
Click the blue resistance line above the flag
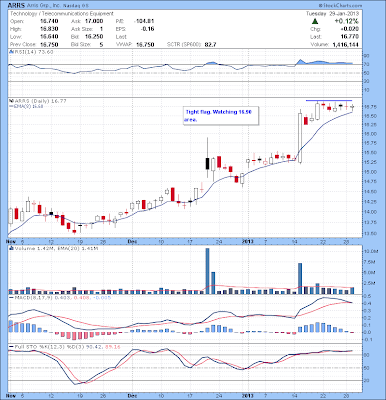tap(329, 101)
